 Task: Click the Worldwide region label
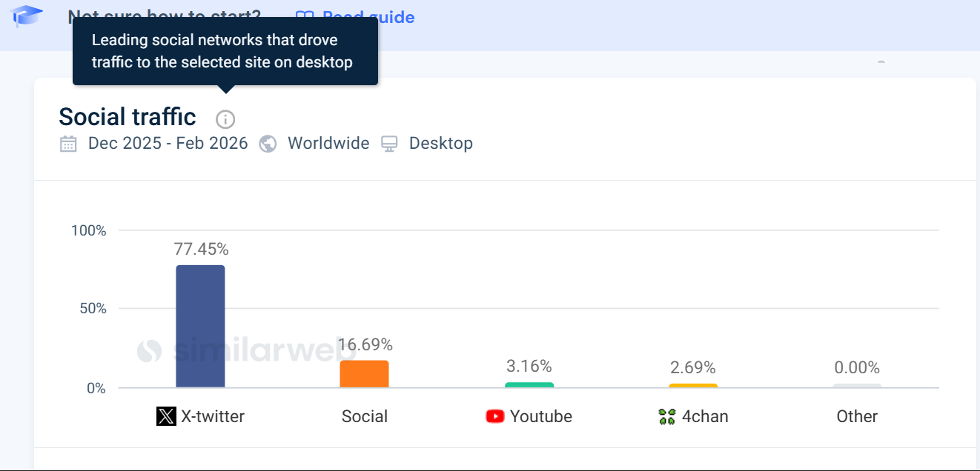tap(328, 144)
